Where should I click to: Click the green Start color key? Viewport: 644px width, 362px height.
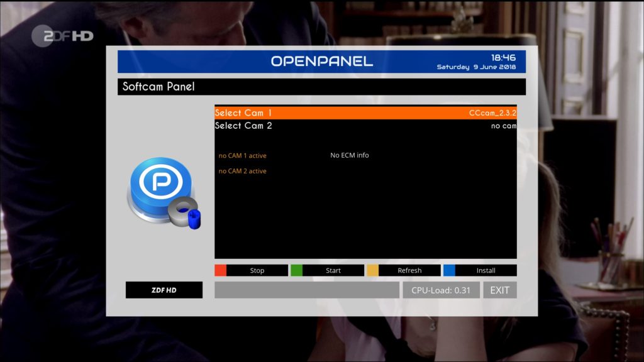pos(297,270)
